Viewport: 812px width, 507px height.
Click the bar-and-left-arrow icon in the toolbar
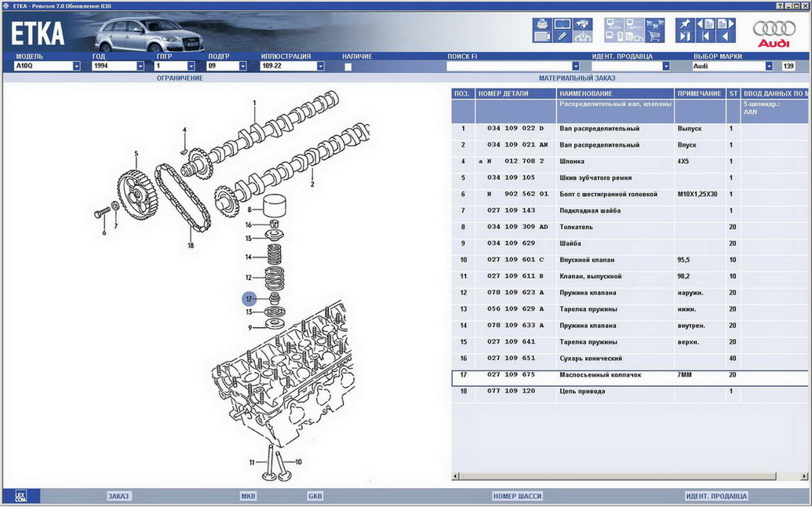tap(705, 37)
